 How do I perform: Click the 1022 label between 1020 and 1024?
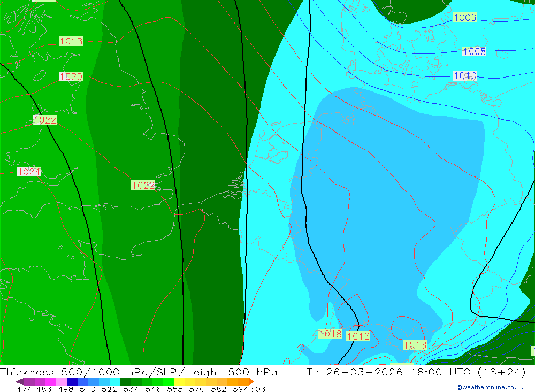point(45,120)
